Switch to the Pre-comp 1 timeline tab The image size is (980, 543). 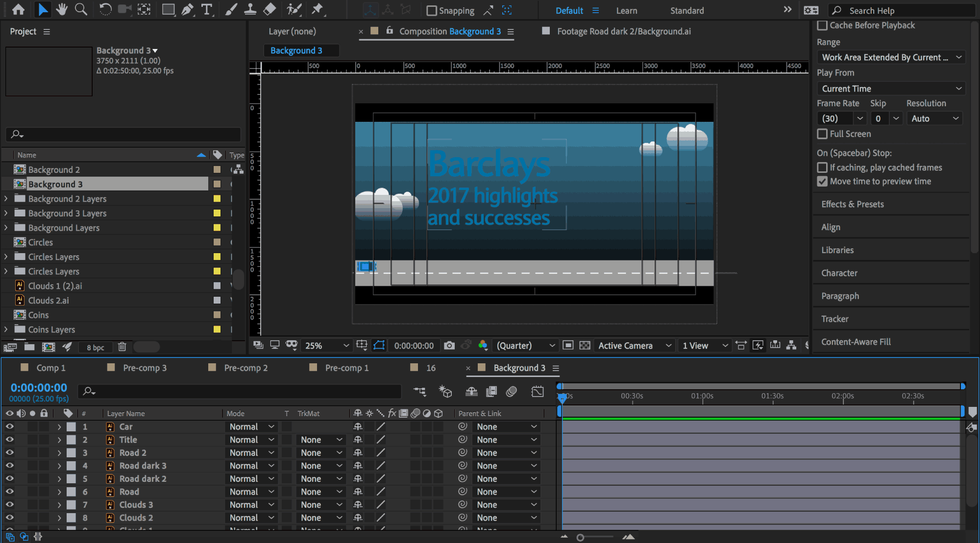pos(347,368)
